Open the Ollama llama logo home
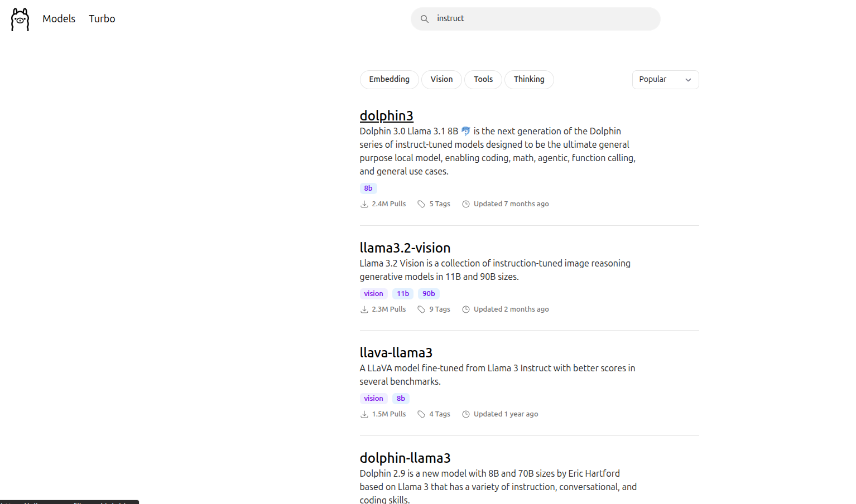This screenshot has width=856, height=504. click(20, 19)
